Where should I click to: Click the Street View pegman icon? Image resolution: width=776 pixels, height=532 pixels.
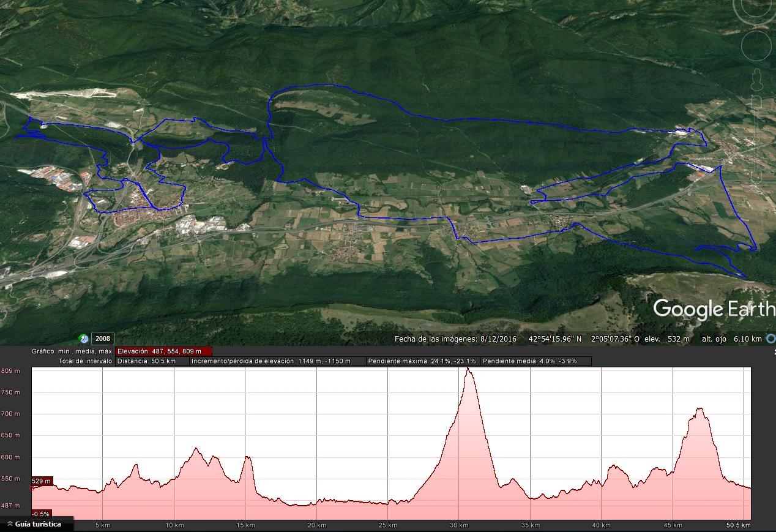[757, 80]
